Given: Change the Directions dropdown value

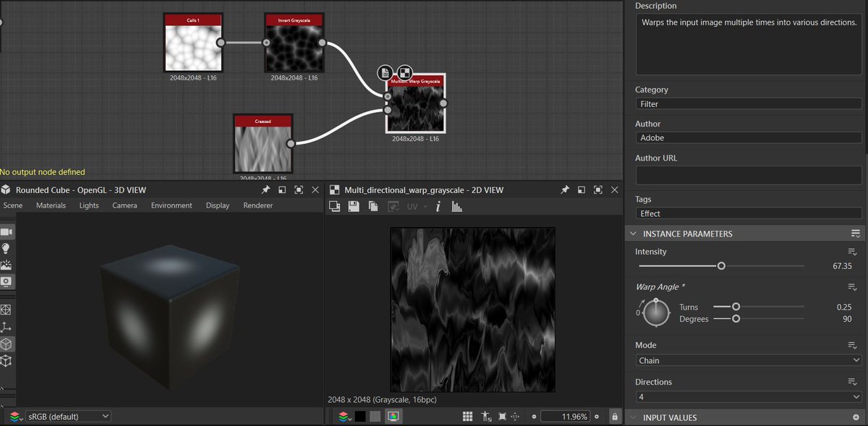Looking at the screenshot, I should point(747,396).
